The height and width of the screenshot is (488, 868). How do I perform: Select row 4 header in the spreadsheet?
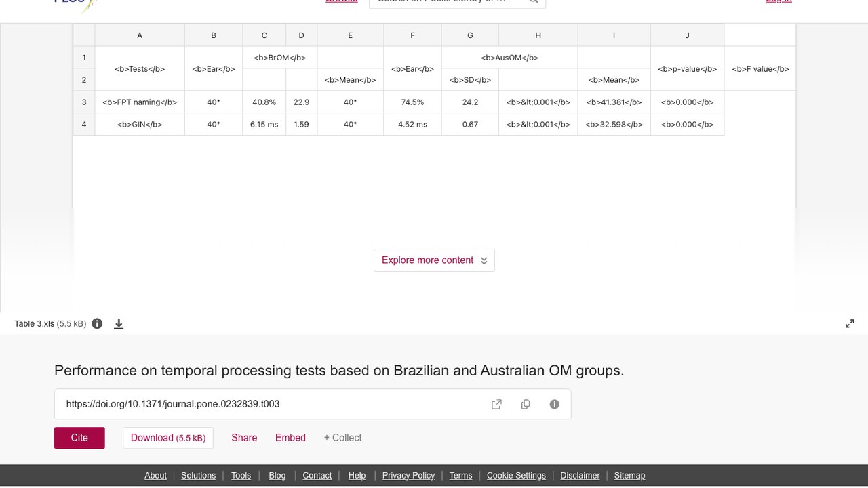click(84, 125)
